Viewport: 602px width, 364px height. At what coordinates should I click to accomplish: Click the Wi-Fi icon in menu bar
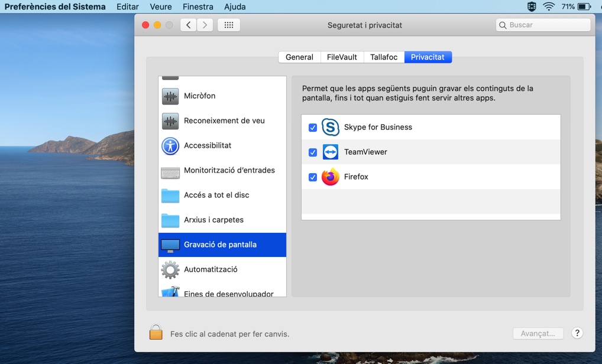pyautogui.click(x=549, y=6)
